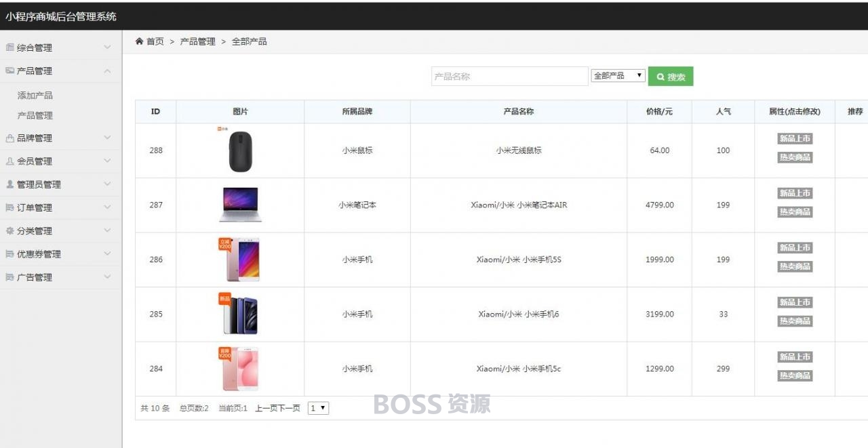The image size is (868, 448).
Task: Toggle 新品上市 tag for 小米手机5S
Action: (795, 248)
